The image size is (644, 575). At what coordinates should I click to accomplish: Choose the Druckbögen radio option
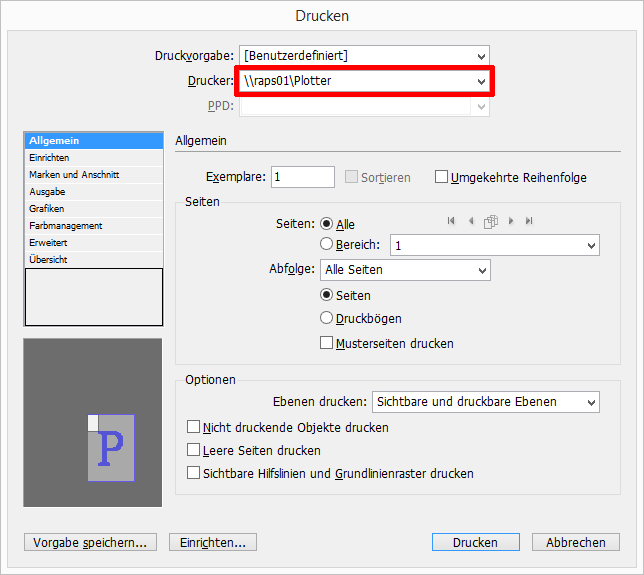click(327, 318)
